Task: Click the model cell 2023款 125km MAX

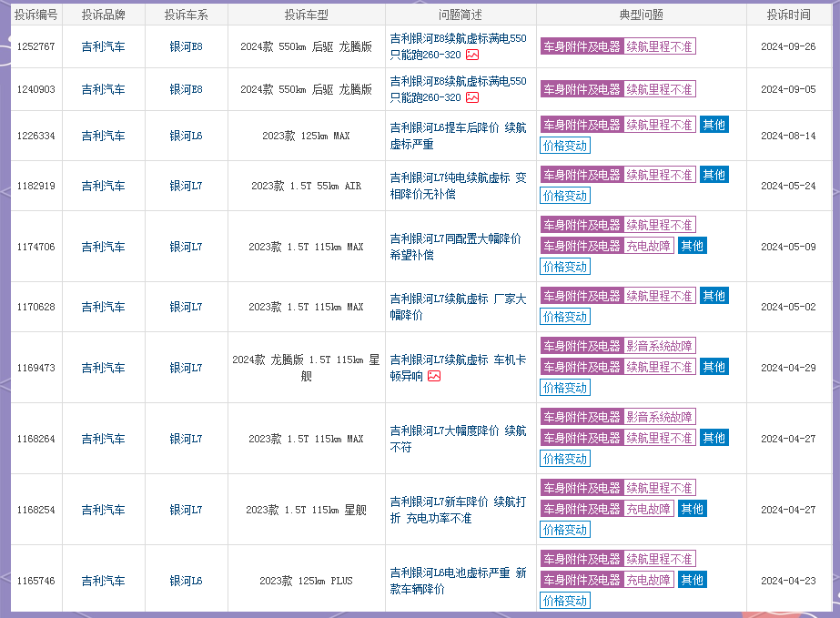Action: point(307,136)
